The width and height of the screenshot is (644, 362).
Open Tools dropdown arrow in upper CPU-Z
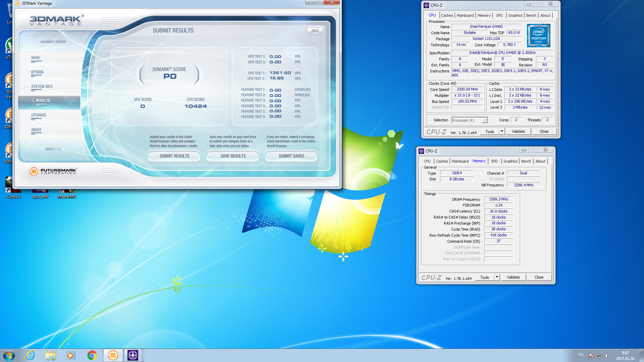[x=502, y=131]
